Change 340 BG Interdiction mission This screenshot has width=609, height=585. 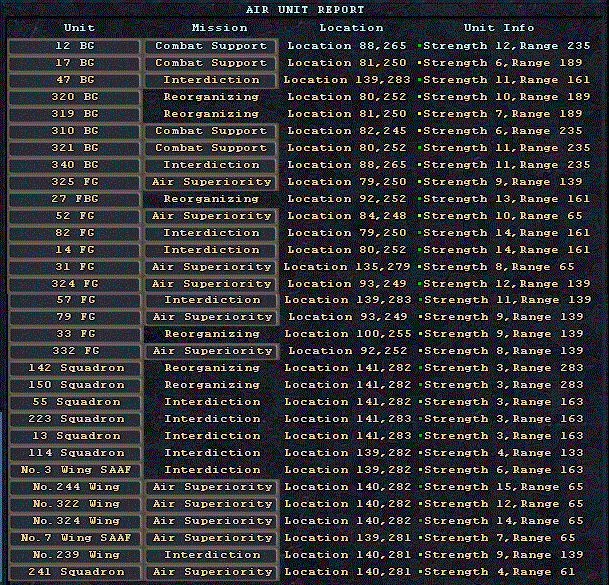(x=211, y=165)
